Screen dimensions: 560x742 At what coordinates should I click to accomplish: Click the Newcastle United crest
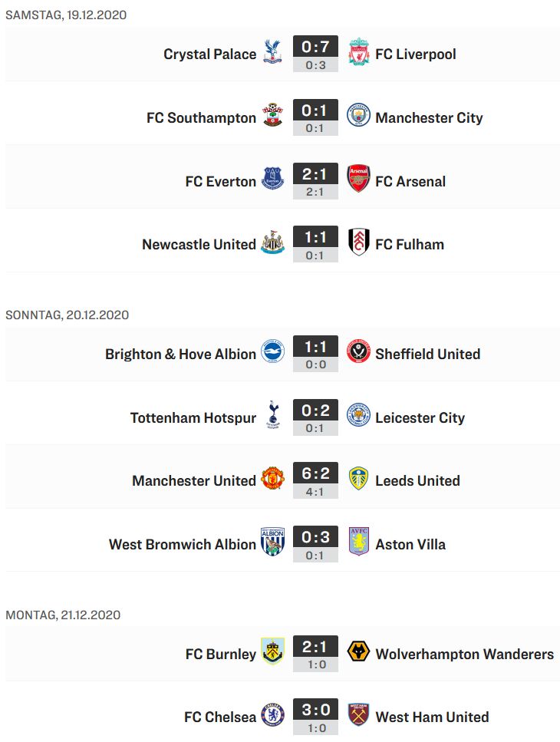(272, 243)
